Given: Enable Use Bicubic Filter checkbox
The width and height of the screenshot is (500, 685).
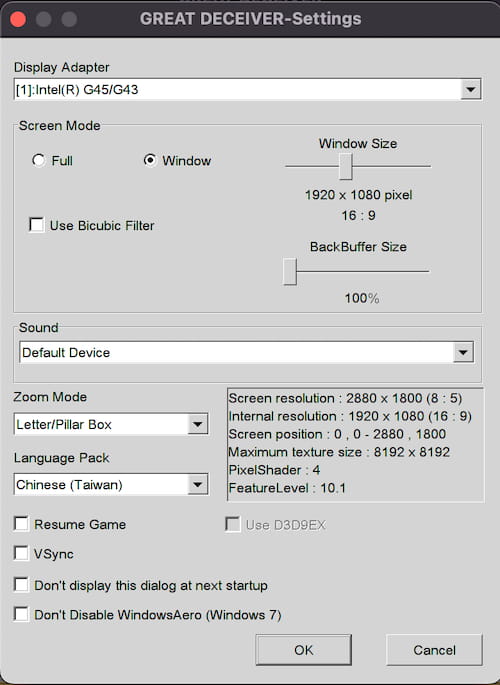Looking at the screenshot, I should pyautogui.click(x=36, y=225).
